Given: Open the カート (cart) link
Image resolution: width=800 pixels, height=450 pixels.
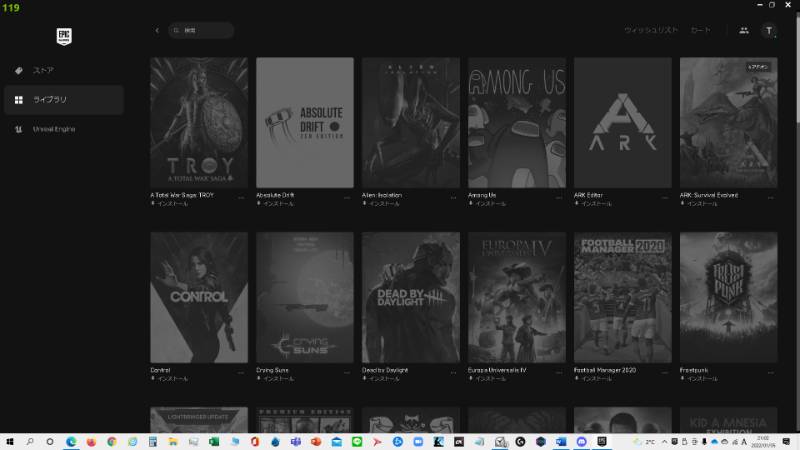Looking at the screenshot, I should point(701,30).
